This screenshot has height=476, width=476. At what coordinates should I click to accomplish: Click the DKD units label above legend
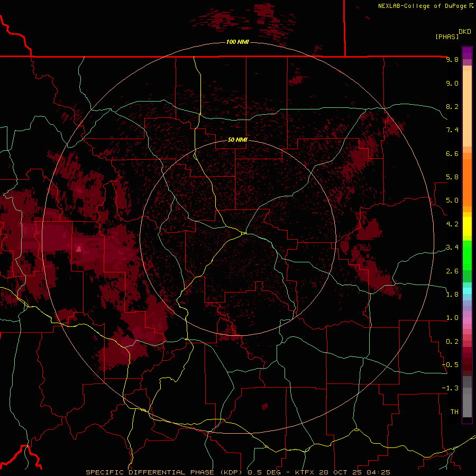pyautogui.click(x=465, y=31)
